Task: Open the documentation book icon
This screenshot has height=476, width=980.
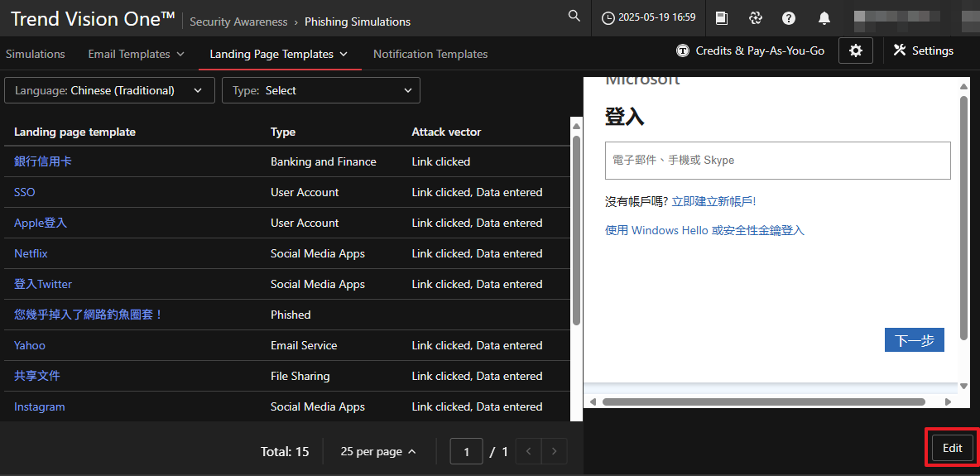Action: point(722,17)
